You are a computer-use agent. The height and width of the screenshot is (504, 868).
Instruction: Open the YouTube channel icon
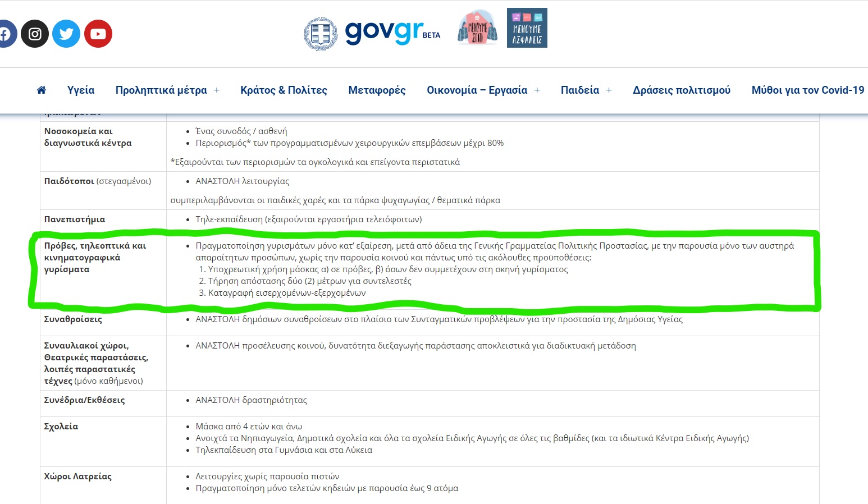point(98,34)
